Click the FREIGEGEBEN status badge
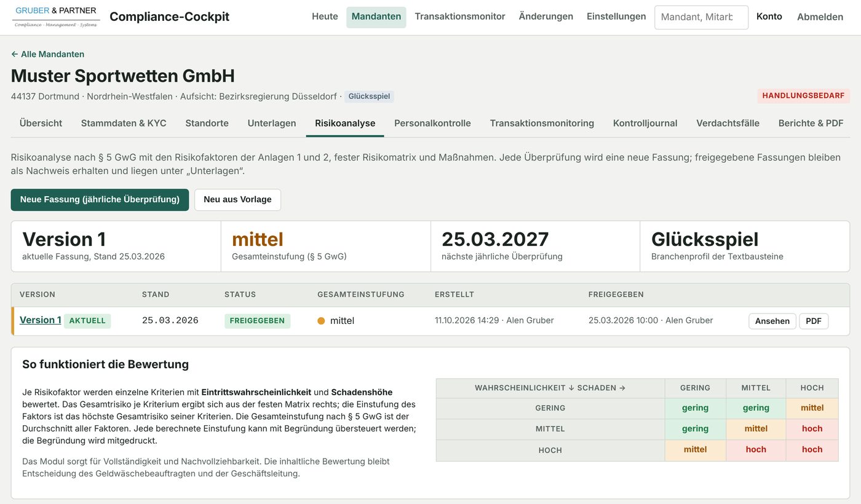 pyautogui.click(x=257, y=321)
